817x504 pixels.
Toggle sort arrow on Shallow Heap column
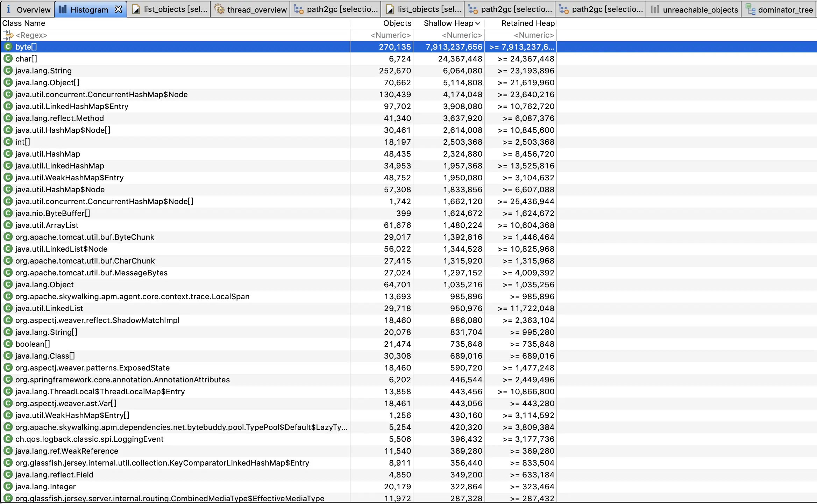coord(478,23)
